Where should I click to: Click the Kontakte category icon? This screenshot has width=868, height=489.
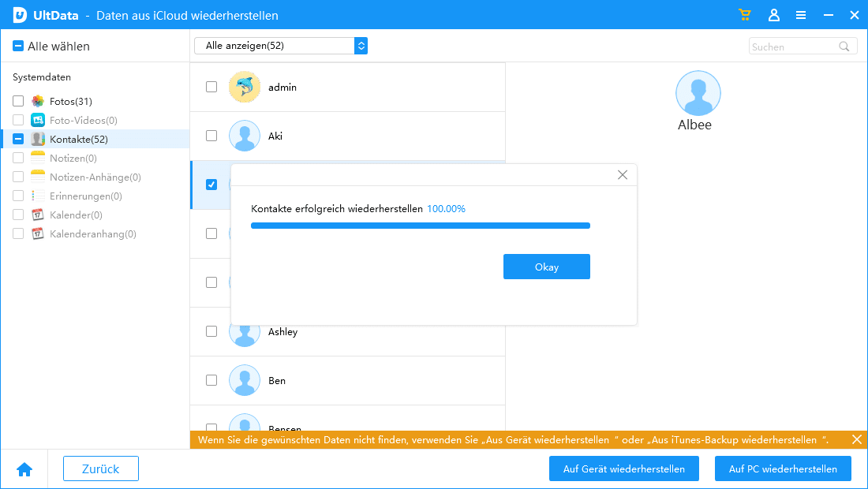[38, 139]
